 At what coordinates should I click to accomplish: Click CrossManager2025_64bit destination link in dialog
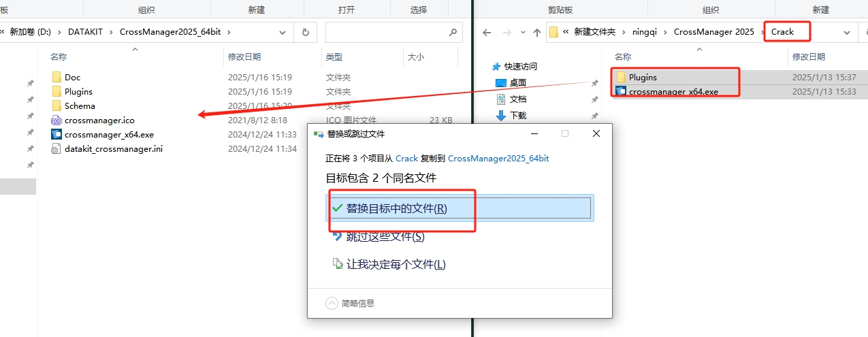click(498, 158)
